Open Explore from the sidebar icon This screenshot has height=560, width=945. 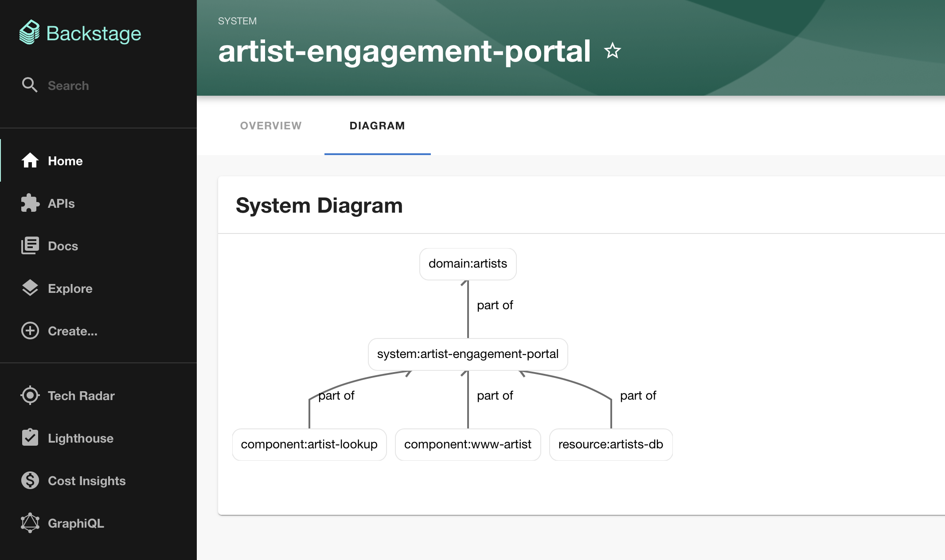click(x=30, y=288)
